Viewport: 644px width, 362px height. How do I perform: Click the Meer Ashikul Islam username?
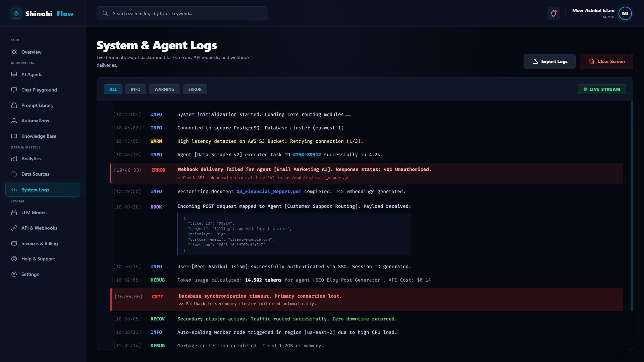pyautogui.click(x=593, y=10)
